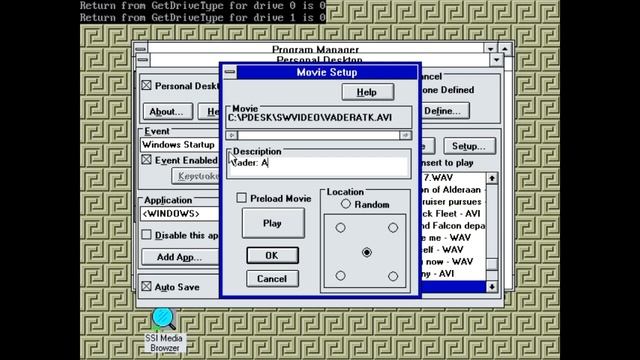Select the "of Alderaan" list entry
Screen dimensions: 640x360
tap(453, 190)
